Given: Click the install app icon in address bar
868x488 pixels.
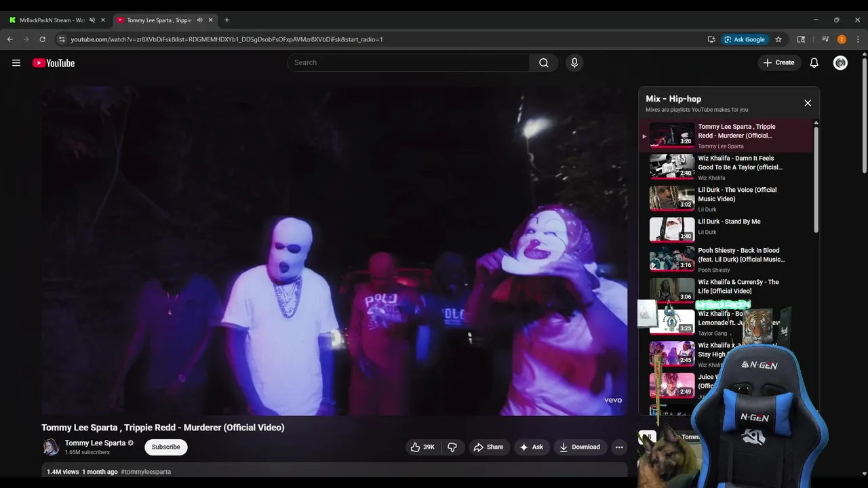Looking at the screenshot, I should (x=711, y=39).
